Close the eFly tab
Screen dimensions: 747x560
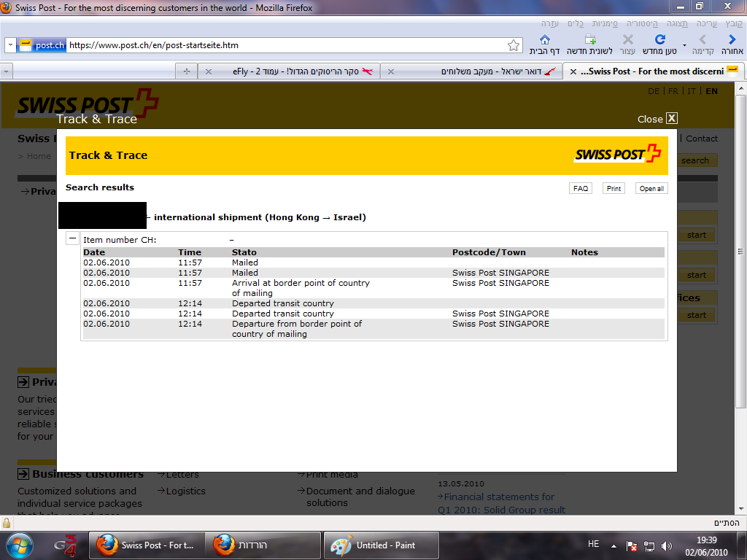click(208, 71)
